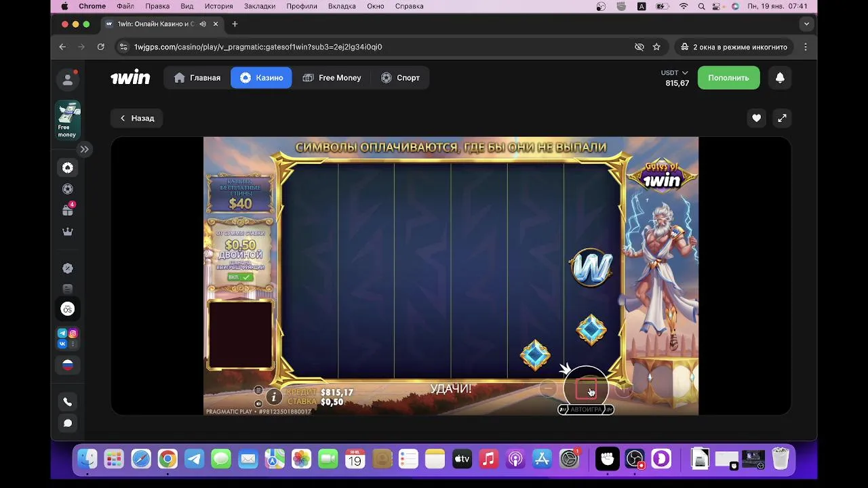The width and height of the screenshot is (868, 488).
Task: Open the gift bonuses icon with badge
Action: click(x=68, y=210)
